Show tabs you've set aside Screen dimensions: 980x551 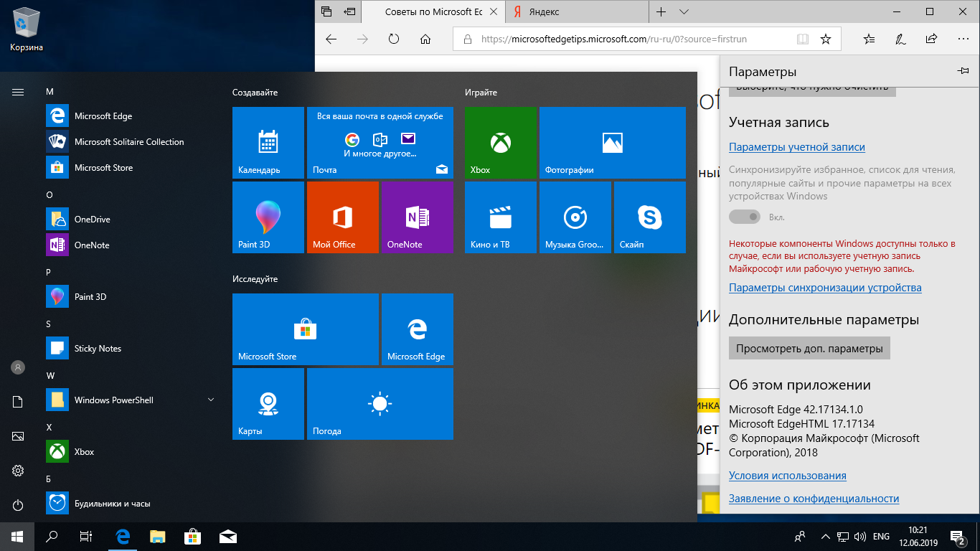point(326,12)
